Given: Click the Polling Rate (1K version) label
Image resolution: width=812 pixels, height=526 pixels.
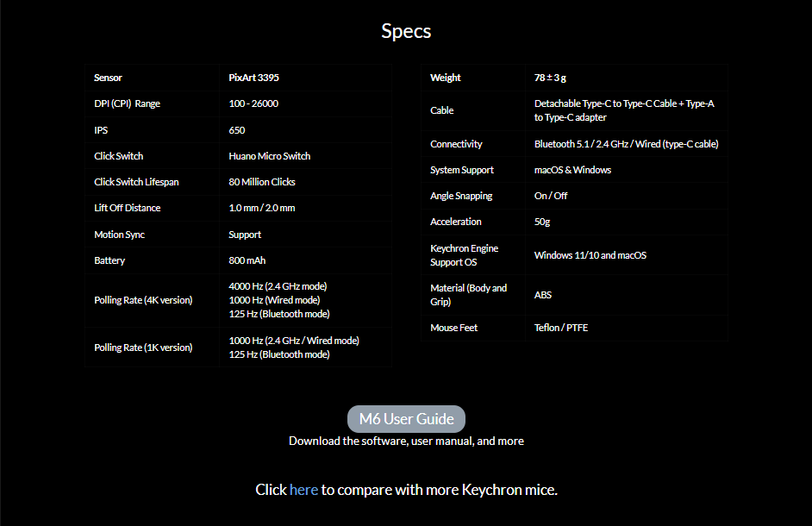Looking at the screenshot, I should 143,348.
